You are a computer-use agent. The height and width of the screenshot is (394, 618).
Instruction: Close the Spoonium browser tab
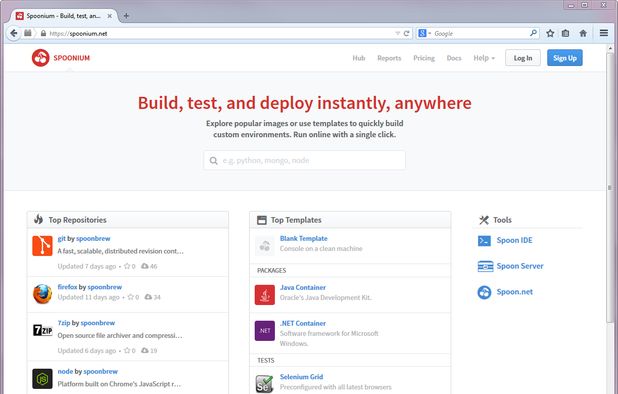110,16
